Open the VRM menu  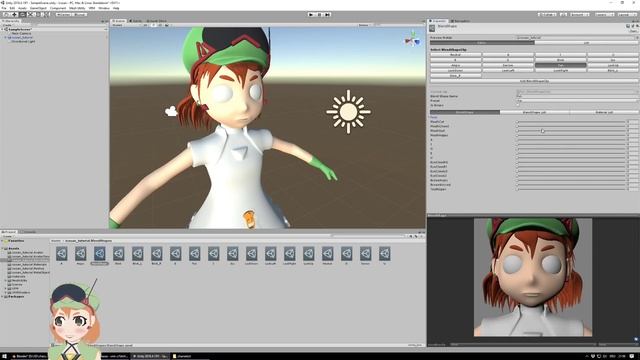coord(92,8)
